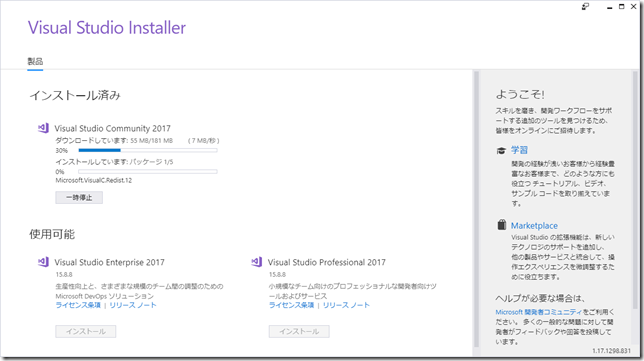Viewport: 644px width, 361px height.
Task: Click the Visual Studio Installer title
Action: point(107,28)
